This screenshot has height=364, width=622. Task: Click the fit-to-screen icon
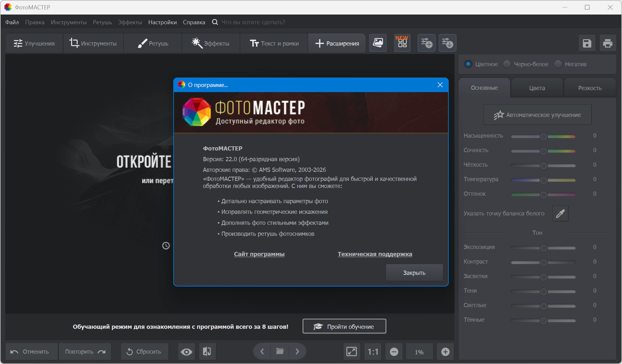pyautogui.click(x=351, y=351)
